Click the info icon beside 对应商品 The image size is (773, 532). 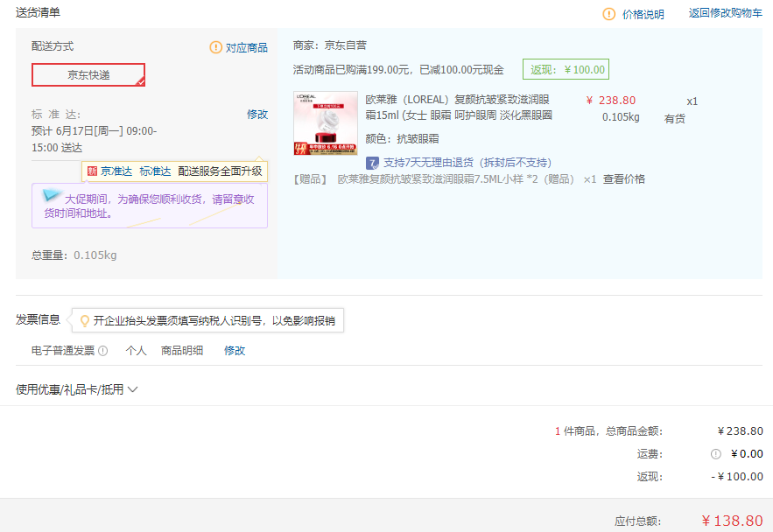215,47
